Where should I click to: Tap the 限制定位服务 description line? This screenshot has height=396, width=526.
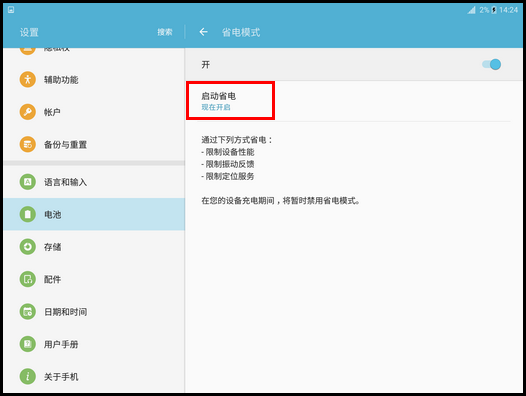tap(228, 176)
